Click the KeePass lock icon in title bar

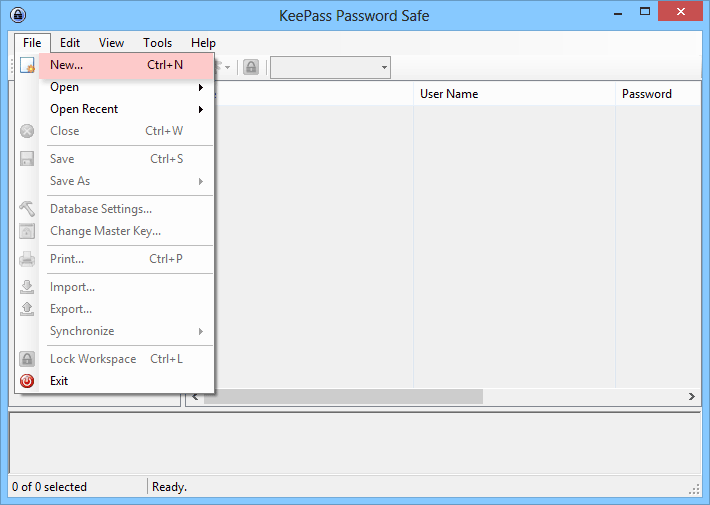(18, 15)
